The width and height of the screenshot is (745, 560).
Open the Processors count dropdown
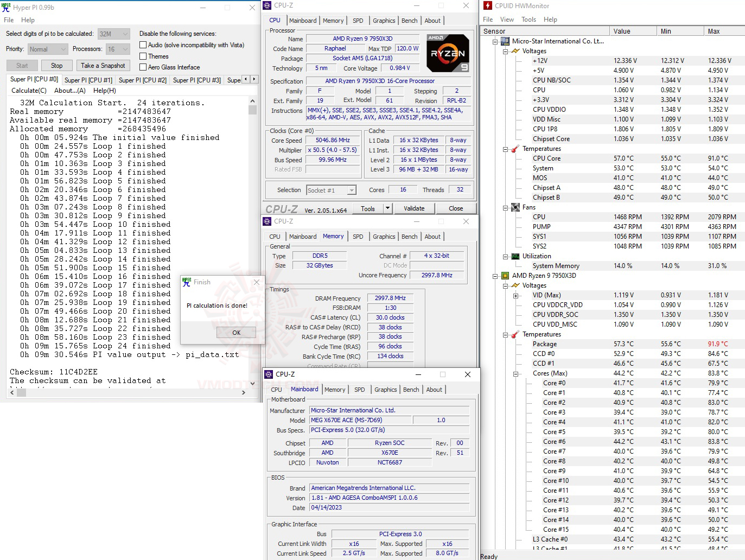tap(118, 49)
